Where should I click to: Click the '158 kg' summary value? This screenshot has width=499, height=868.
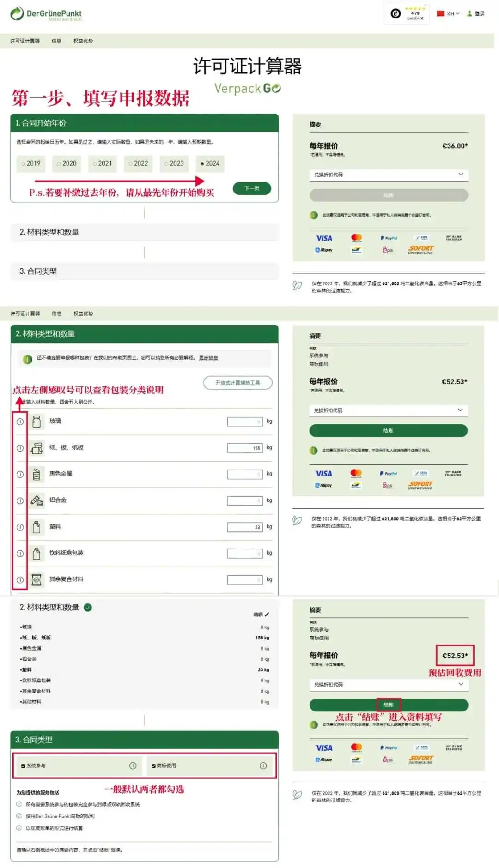click(x=262, y=638)
